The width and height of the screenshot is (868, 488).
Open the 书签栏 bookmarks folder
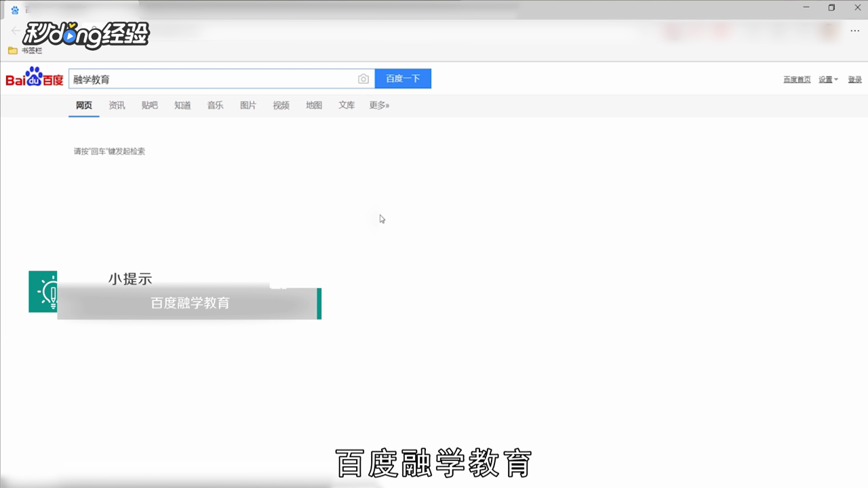pos(25,51)
